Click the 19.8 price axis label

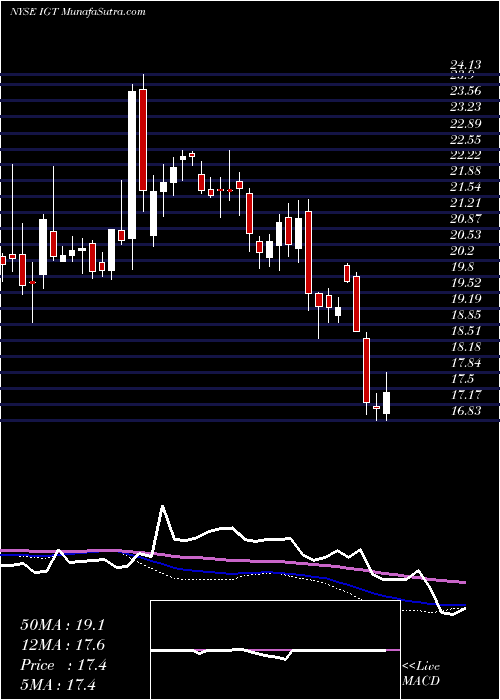(x=462, y=267)
